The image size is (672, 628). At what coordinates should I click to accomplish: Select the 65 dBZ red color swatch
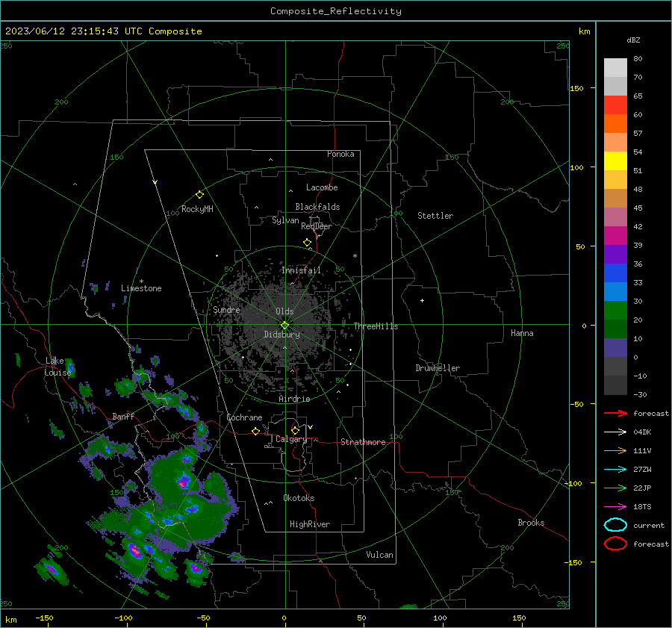615,105
